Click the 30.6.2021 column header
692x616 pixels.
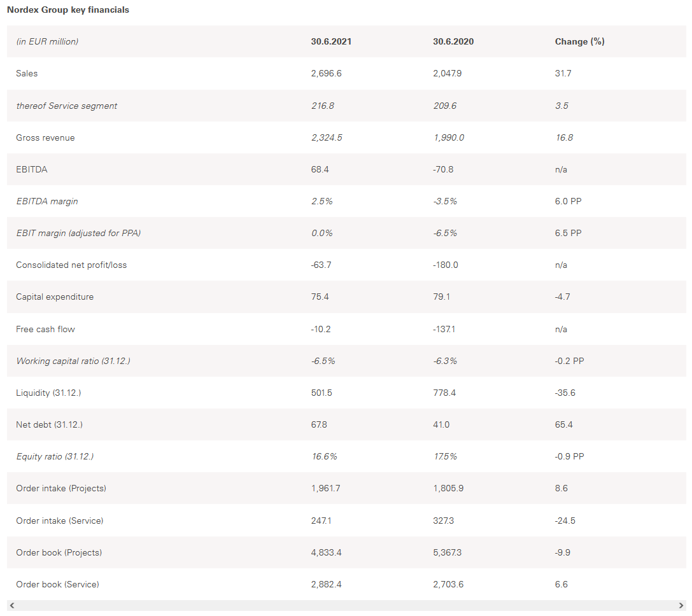tap(331, 41)
